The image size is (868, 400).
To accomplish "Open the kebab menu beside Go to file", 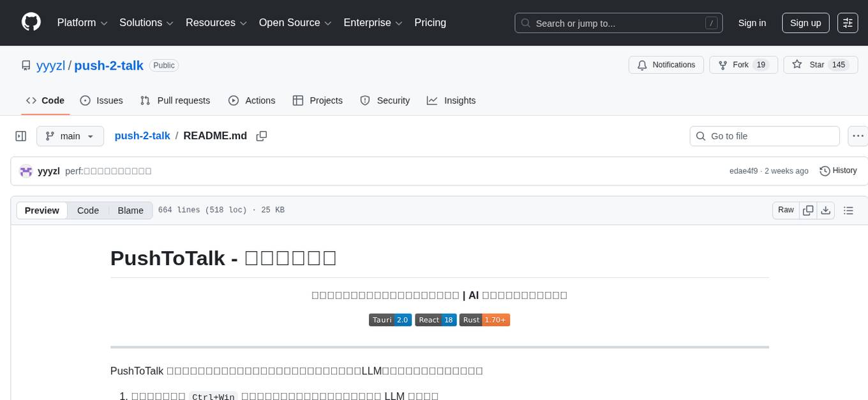I will coord(858,136).
